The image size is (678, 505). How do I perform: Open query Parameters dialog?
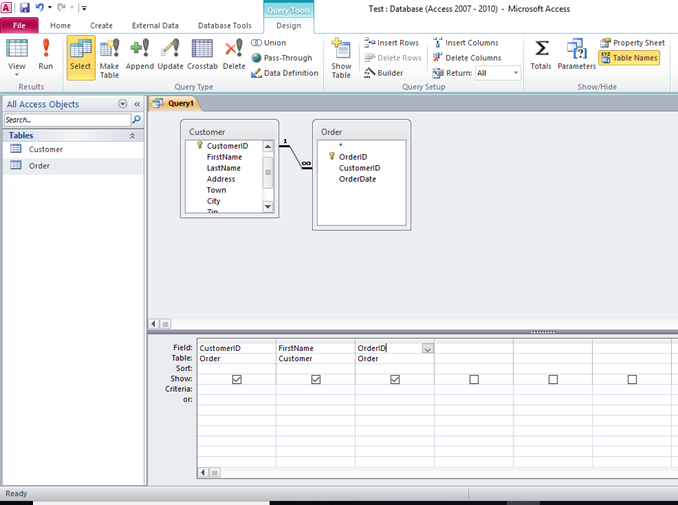click(576, 54)
